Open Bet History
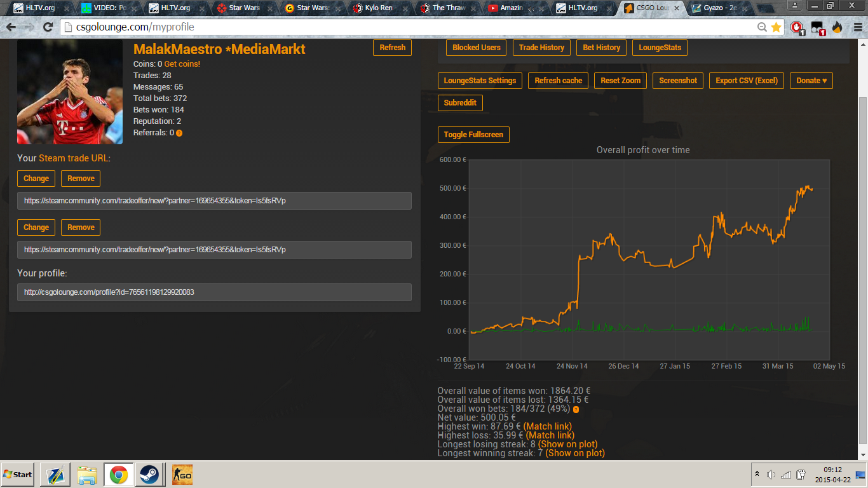868x488 pixels. point(601,48)
